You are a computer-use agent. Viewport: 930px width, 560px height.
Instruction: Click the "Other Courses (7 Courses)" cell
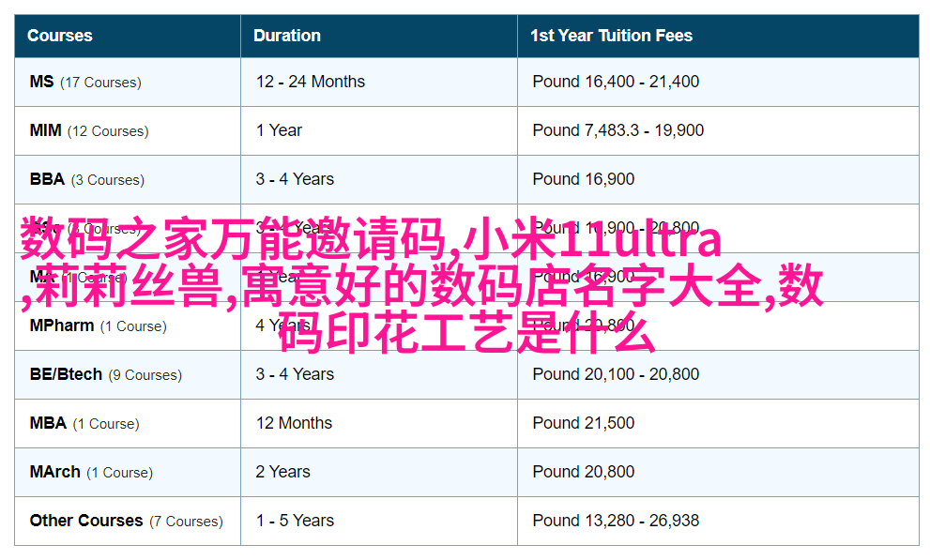tap(127, 521)
